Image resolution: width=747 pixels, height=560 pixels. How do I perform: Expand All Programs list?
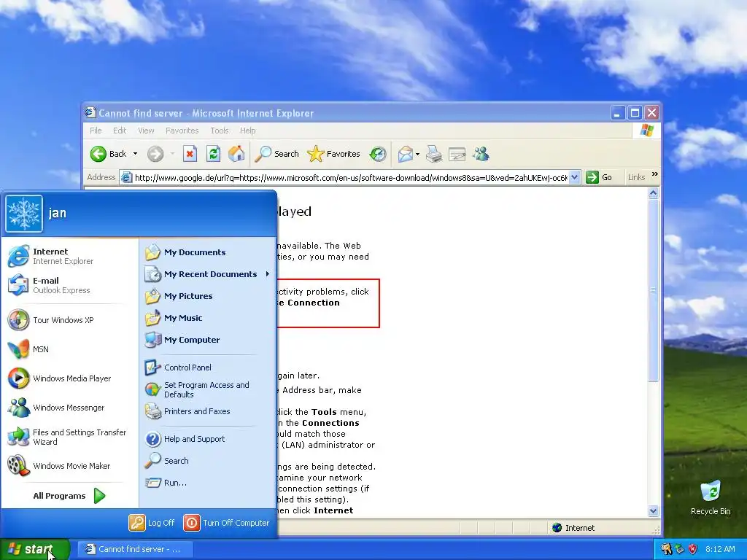click(69, 496)
